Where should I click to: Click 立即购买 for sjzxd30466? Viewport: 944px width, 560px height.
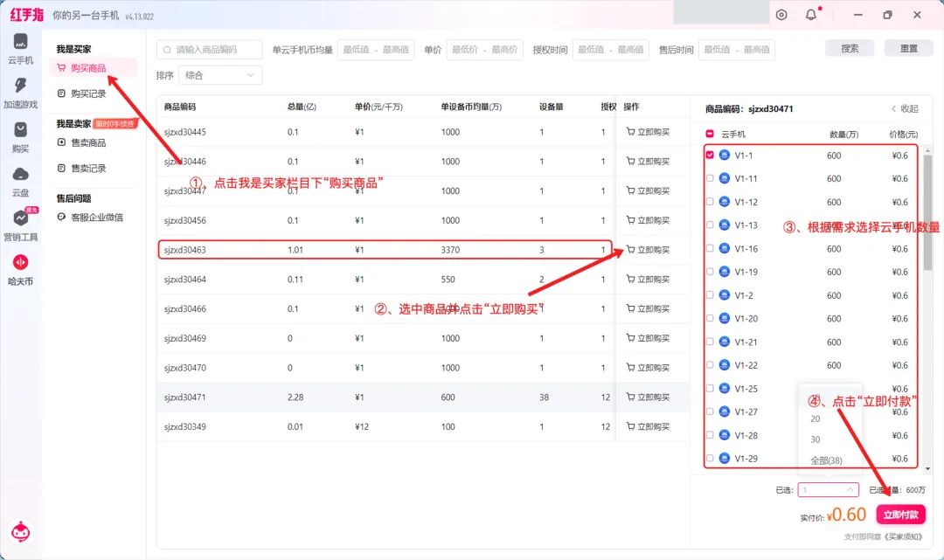point(647,308)
